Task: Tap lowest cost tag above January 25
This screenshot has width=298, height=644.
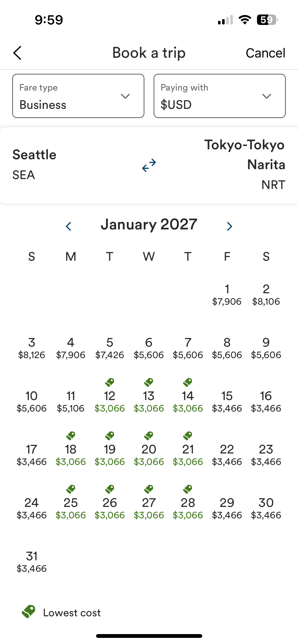Action: click(x=71, y=489)
